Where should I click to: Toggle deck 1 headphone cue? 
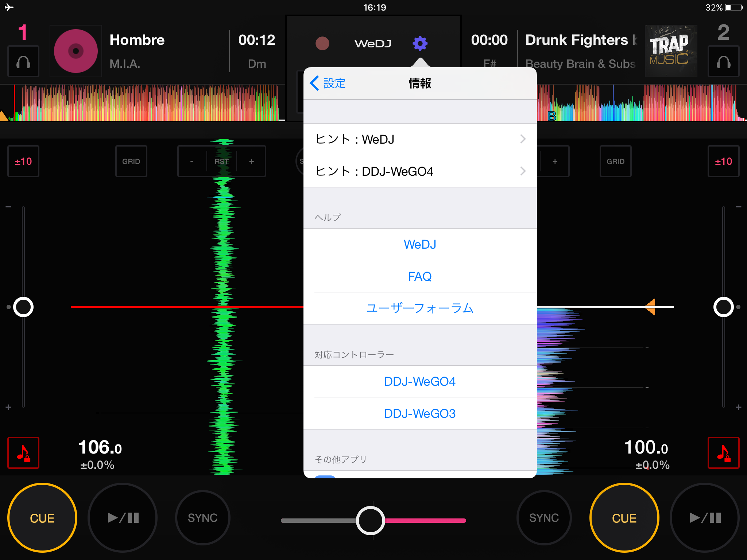click(23, 62)
